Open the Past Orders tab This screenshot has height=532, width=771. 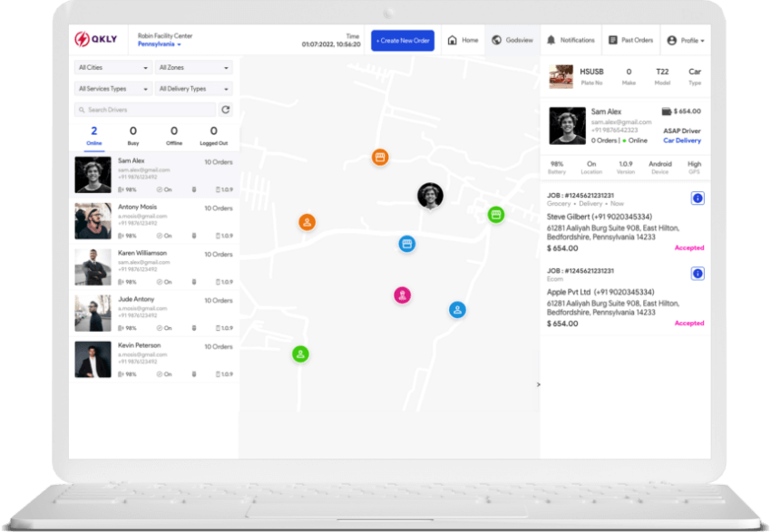(631, 40)
